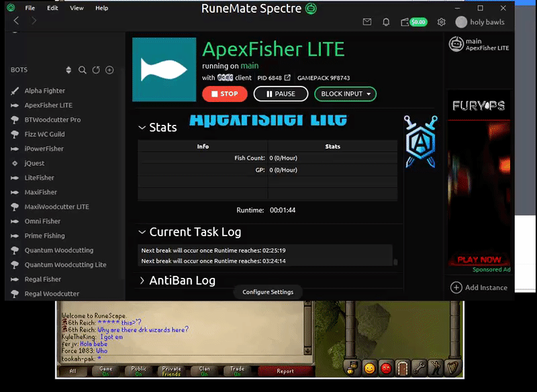The image size is (537, 392).
Task: Open the red face ignore list tab
Action: (x=386, y=369)
